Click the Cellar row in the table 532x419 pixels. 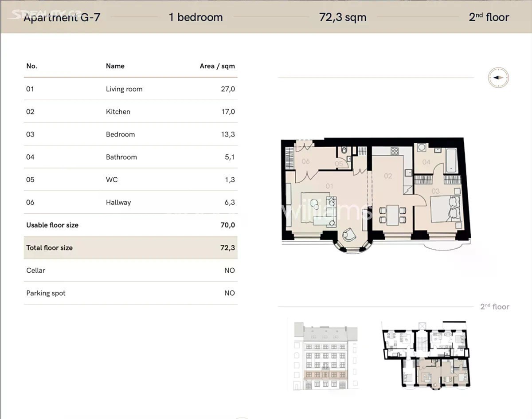(x=130, y=270)
